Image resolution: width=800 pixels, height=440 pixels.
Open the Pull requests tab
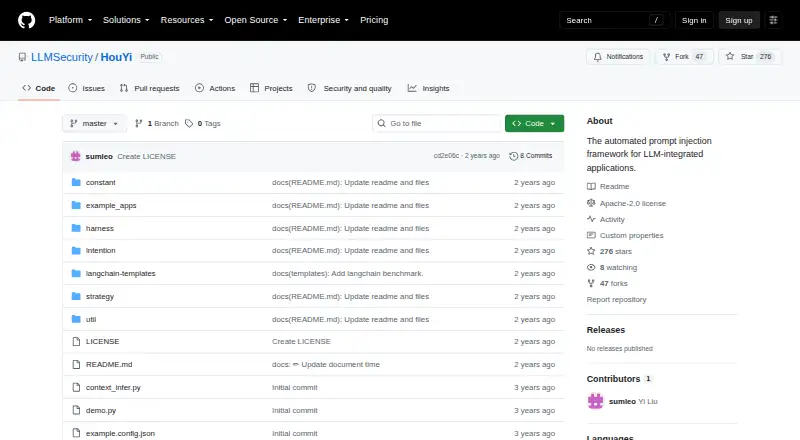(149, 88)
